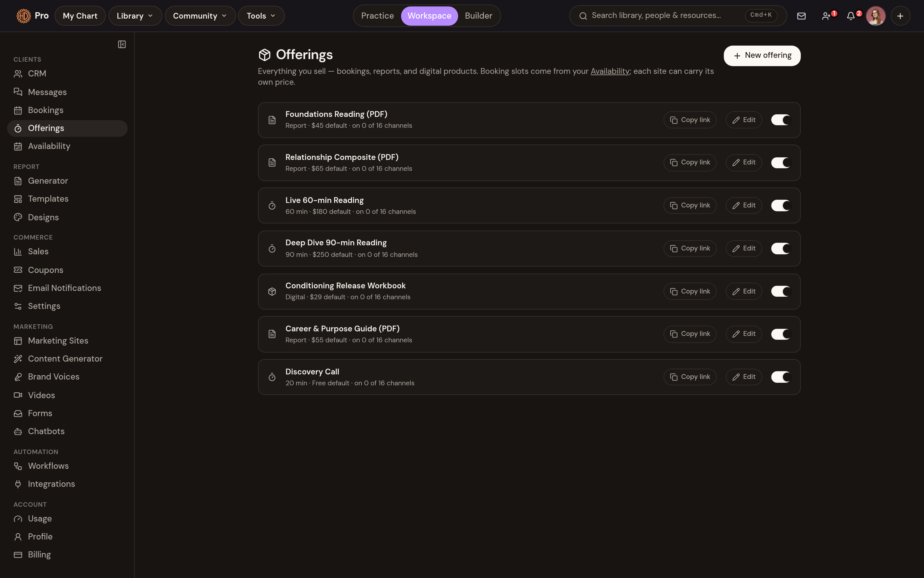This screenshot has width=924, height=578.
Task: Edit Career & Purpose Guide (PDF)
Action: [x=743, y=334]
